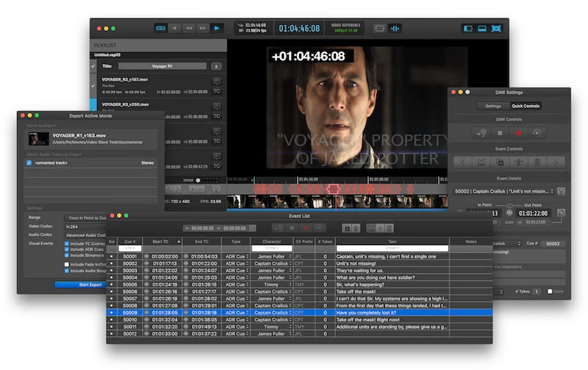This screenshot has height=370, width=588.
Task: Toggle playlist checkmark for VOYAGER_R2_v157.mov
Action: (93, 86)
